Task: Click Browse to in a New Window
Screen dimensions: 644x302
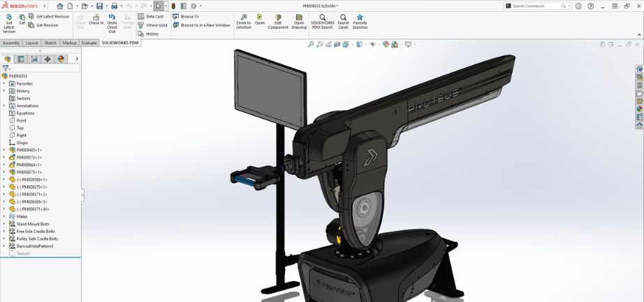Action: tap(202, 25)
